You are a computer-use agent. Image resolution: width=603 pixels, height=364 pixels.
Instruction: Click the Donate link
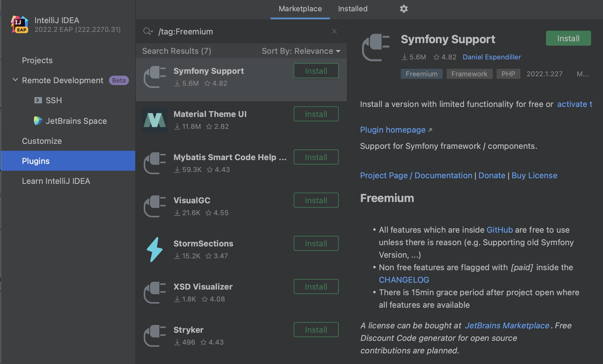tap(492, 175)
